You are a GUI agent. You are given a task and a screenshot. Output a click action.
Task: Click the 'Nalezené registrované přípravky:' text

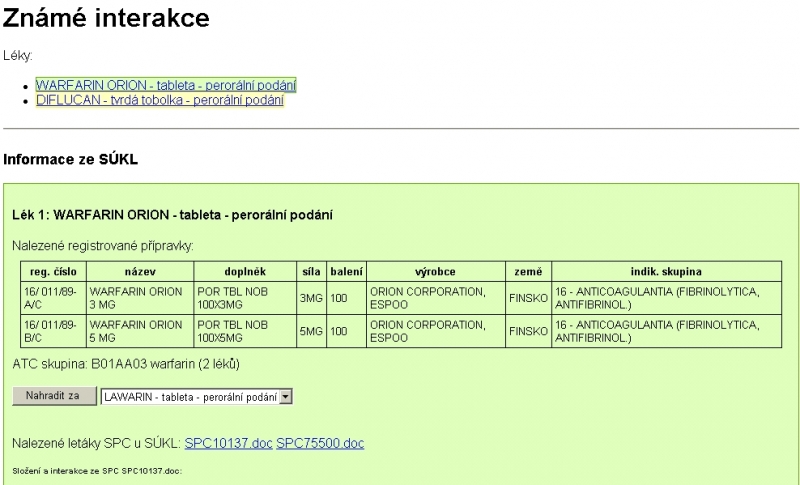click(103, 246)
